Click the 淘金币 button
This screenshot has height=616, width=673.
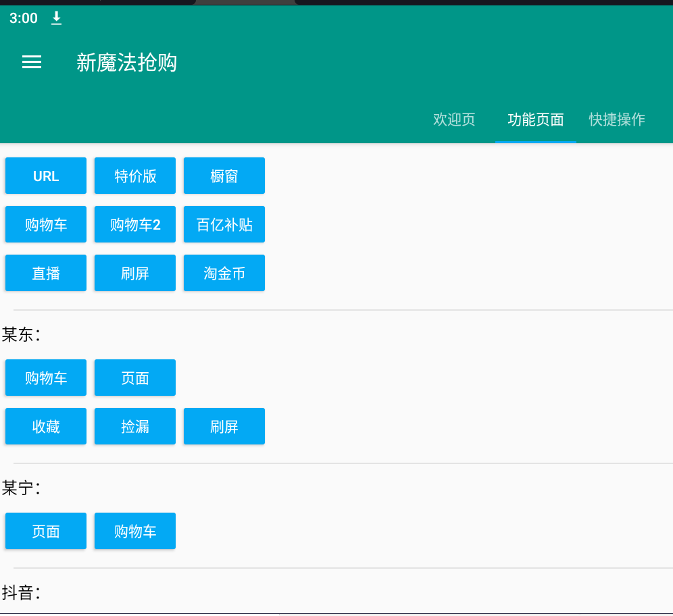(224, 273)
